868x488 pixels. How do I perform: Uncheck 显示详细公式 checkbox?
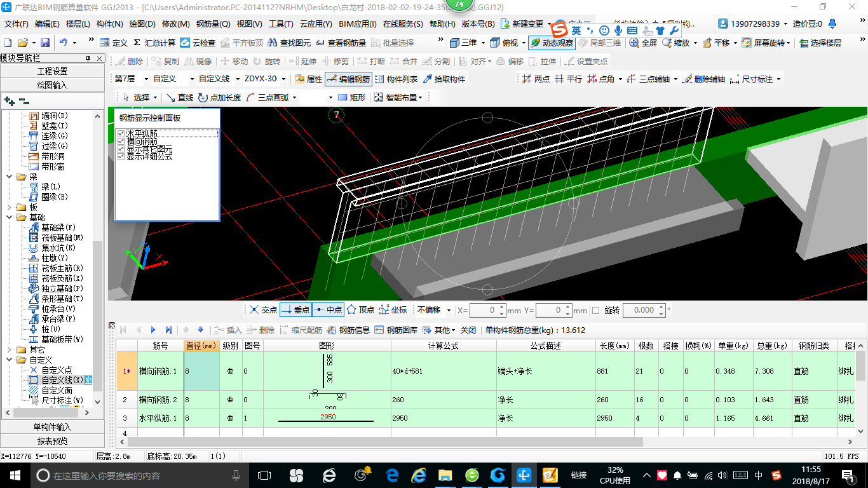coord(121,156)
